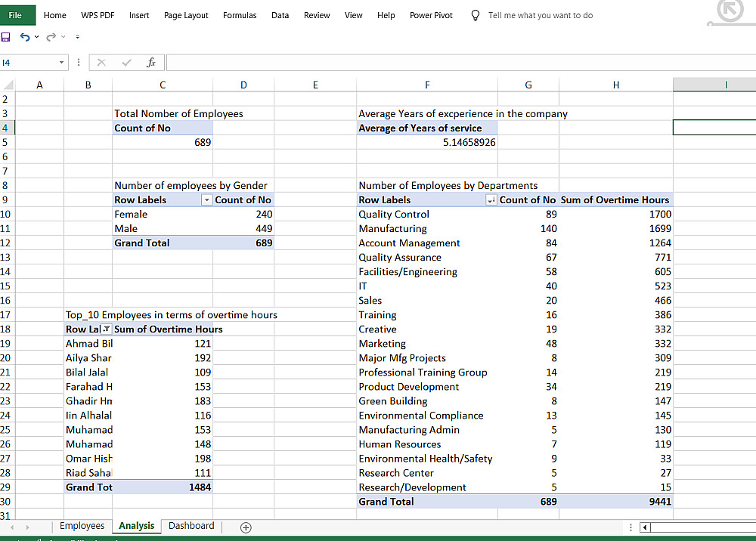The width and height of the screenshot is (756, 541).
Task: Open the File menu
Action: click(x=15, y=15)
